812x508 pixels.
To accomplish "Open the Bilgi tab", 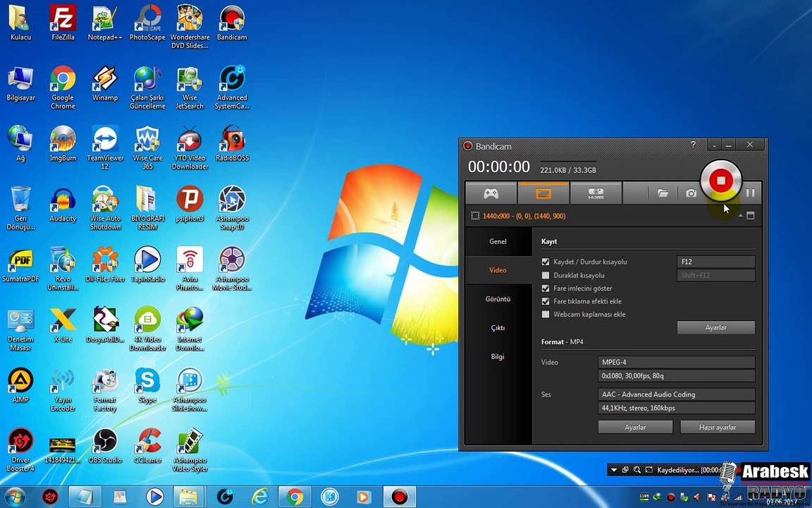I will coord(498,356).
